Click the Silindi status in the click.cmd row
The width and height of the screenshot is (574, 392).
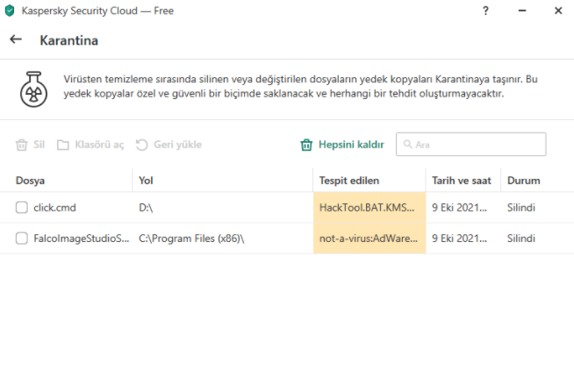521,207
